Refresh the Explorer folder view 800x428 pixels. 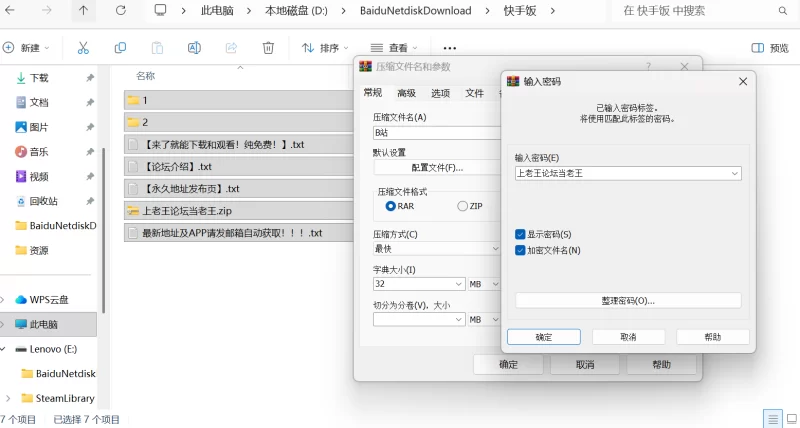[120, 10]
